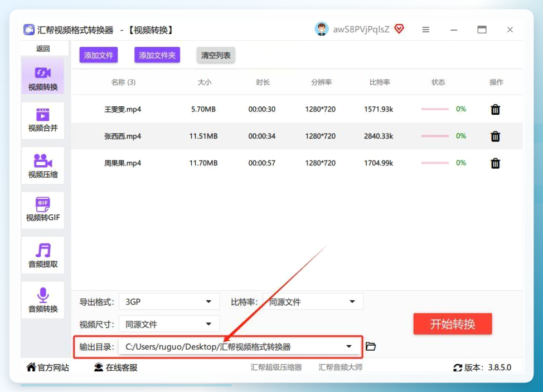Viewport: 543px width, 392px height.
Task: Click the red VIP heart badge
Action: [x=399, y=29]
